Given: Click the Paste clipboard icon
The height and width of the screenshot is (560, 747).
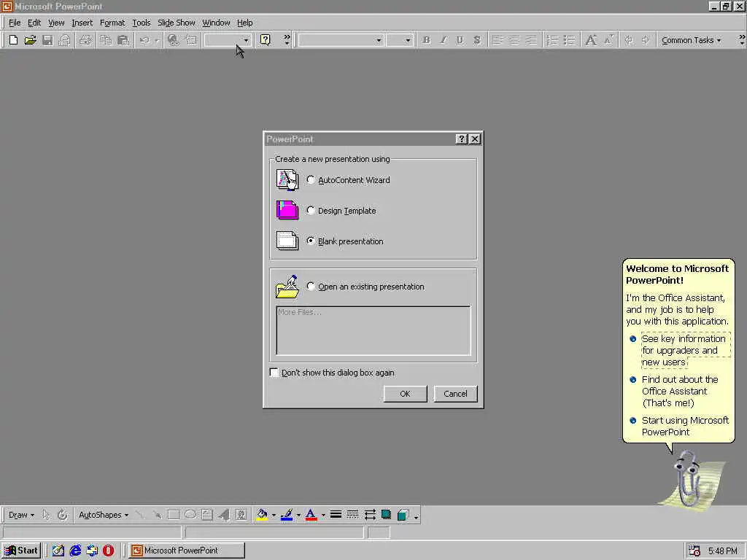Looking at the screenshot, I should (x=123, y=40).
